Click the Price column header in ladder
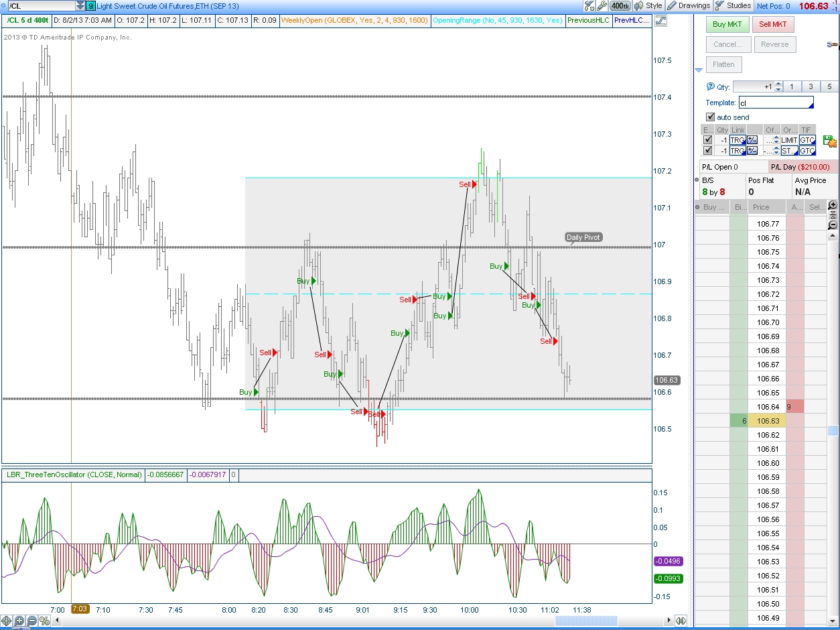This screenshot has height=630, width=840. tap(767, 207)
